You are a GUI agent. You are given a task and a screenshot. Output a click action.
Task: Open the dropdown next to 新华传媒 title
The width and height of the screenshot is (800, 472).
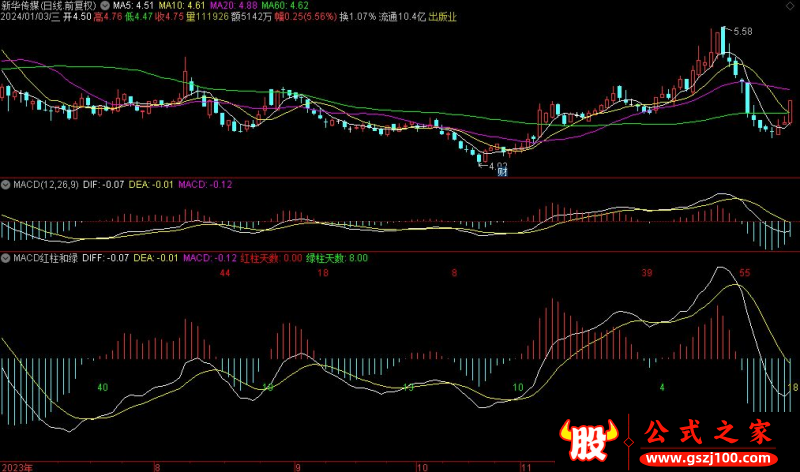[x=105, y=6]
